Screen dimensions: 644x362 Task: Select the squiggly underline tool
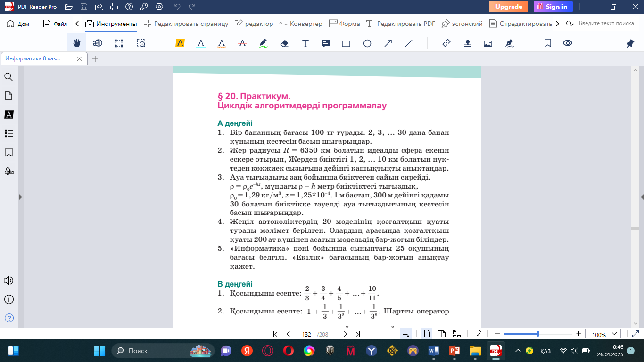pos(222,43)
